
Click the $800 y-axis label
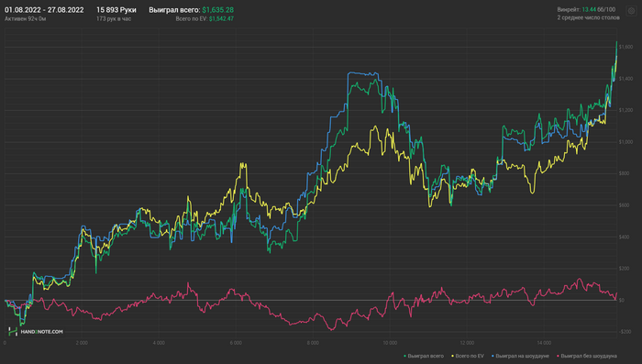(625, 173)
